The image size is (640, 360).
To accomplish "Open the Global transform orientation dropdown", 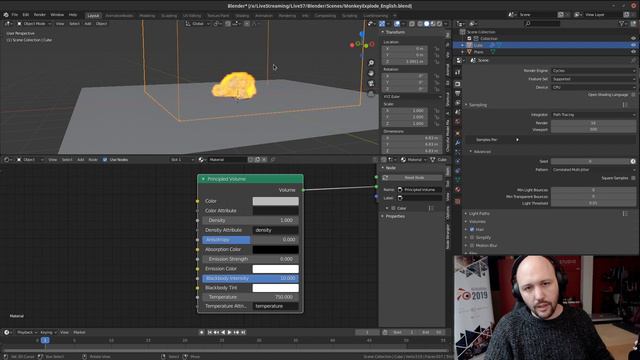I will pos(198,24).
